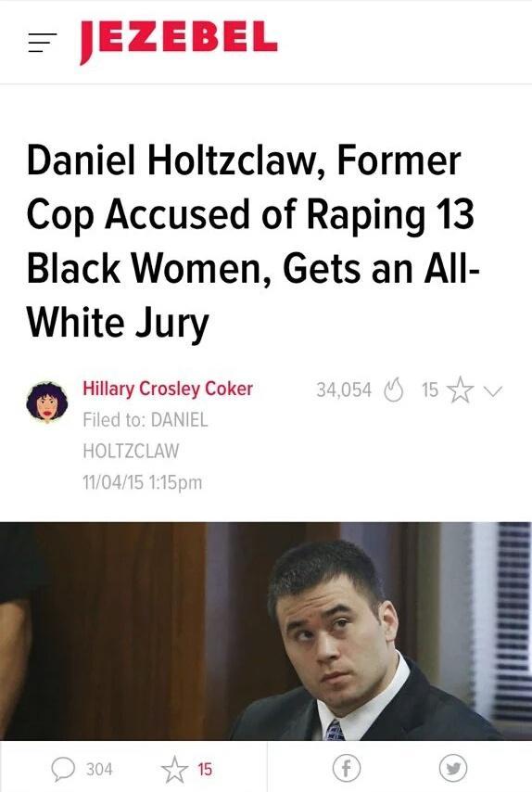Expand the chevron next to the top star
The width and height of the screenshot is (532, 792).
click(x=493, y=390)
